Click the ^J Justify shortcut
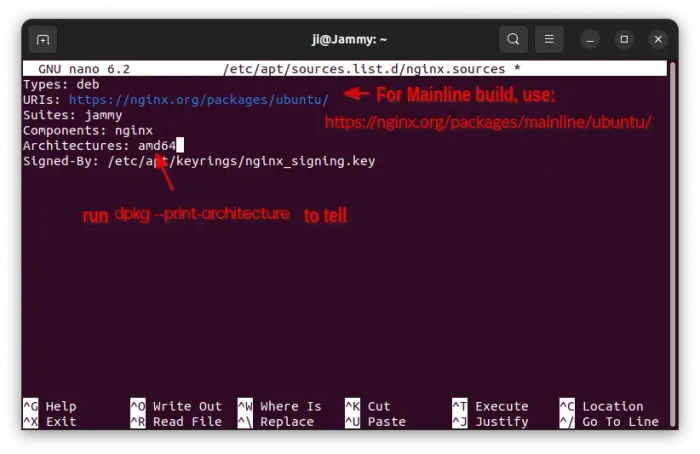The image size is (700, 454). click(490, 422)
